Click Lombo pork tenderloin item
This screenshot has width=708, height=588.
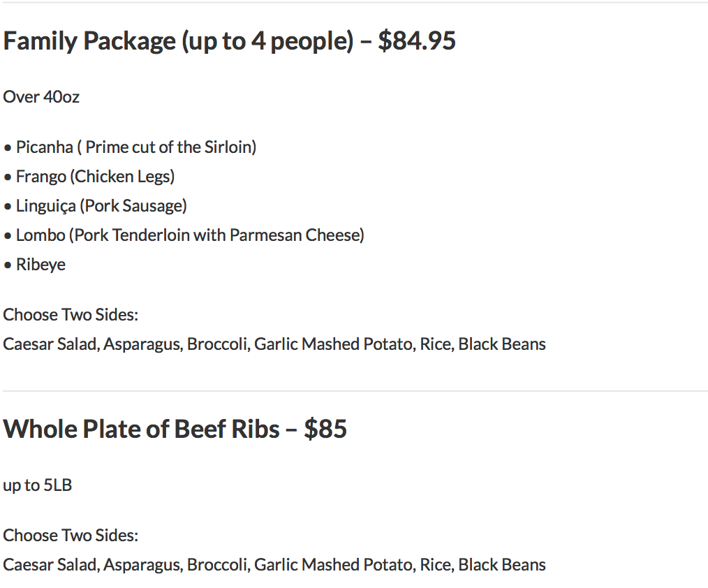190,235
